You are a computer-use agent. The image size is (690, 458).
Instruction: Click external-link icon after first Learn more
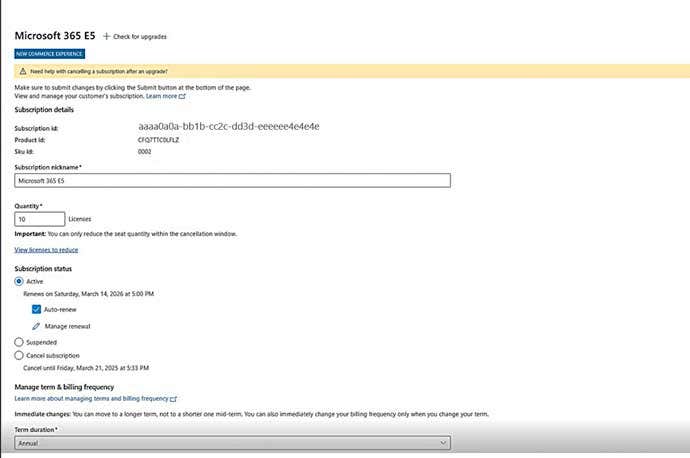point(183,96)
